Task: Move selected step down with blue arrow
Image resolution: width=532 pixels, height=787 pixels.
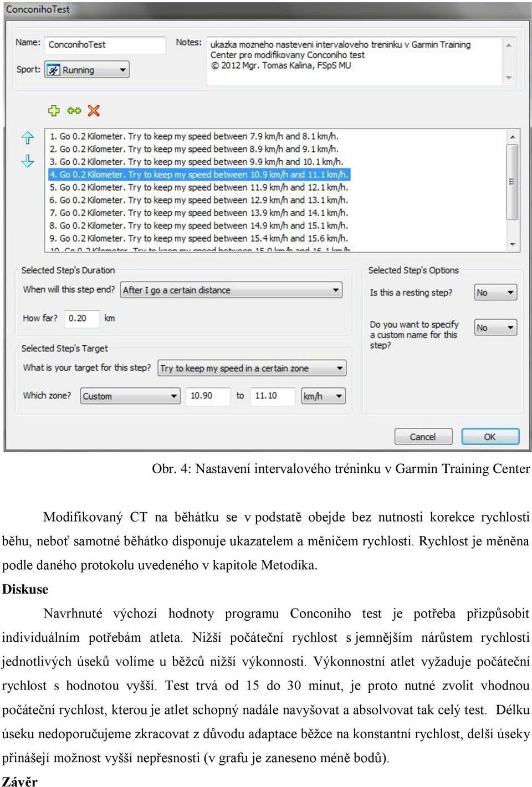Action: [x=27, y=161]
